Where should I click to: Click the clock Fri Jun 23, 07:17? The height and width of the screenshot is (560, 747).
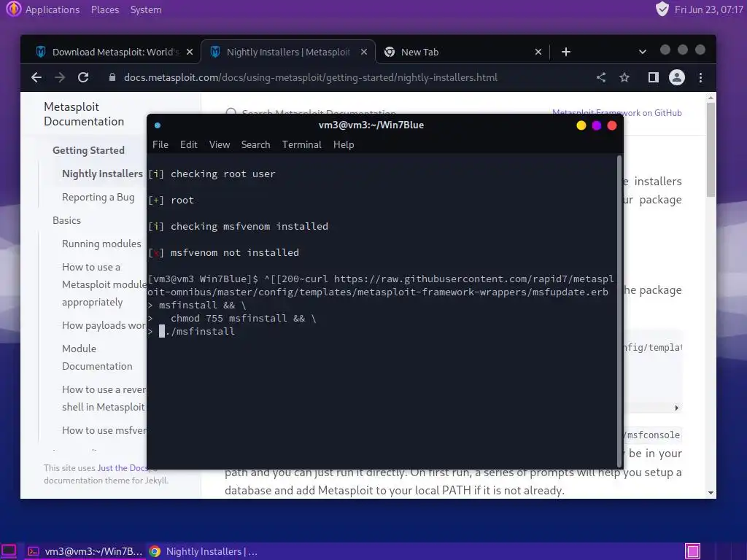709,9
